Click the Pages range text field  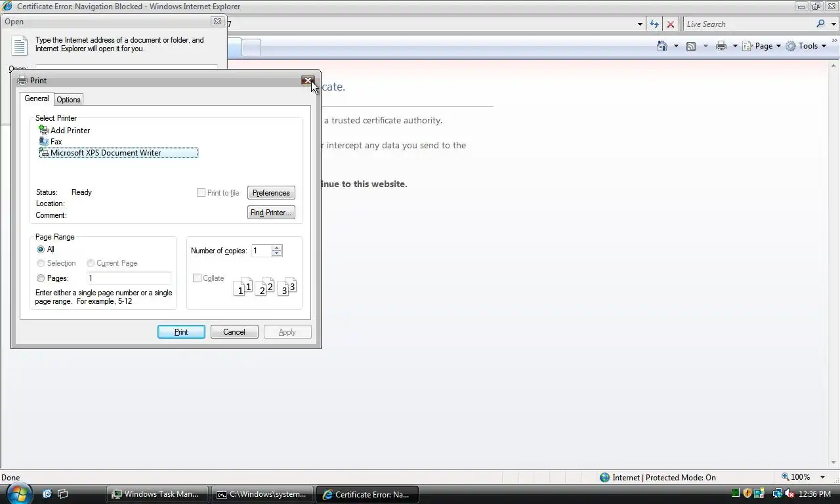coord(129,278)
